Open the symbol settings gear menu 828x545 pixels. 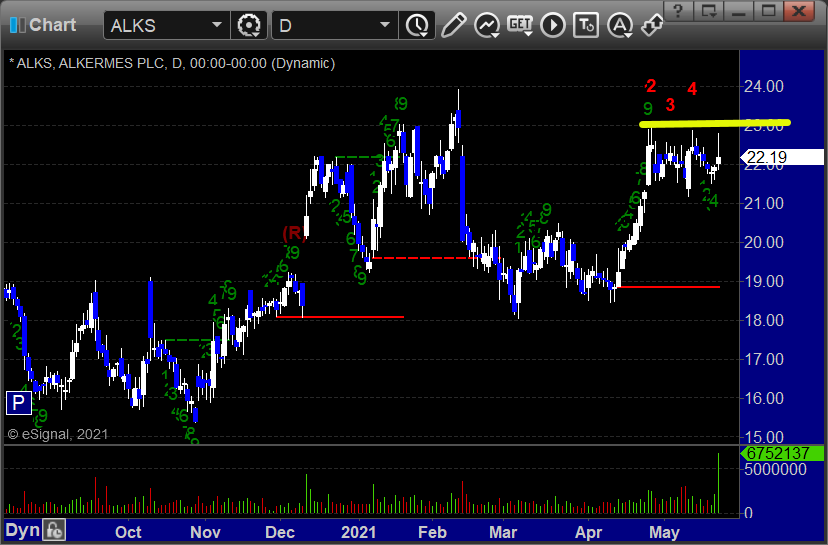point(249,25)
